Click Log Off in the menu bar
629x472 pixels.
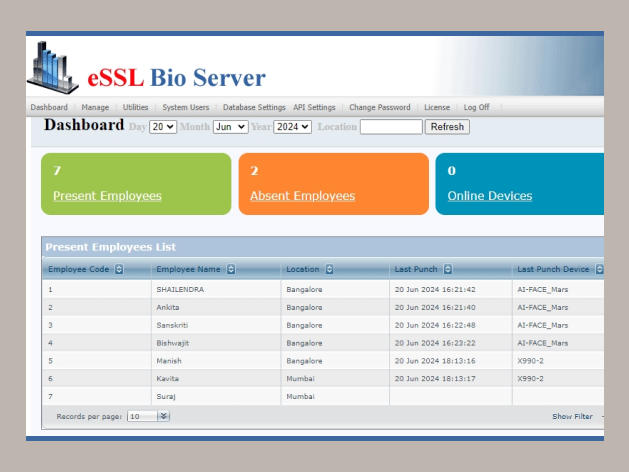click(476, 107)
